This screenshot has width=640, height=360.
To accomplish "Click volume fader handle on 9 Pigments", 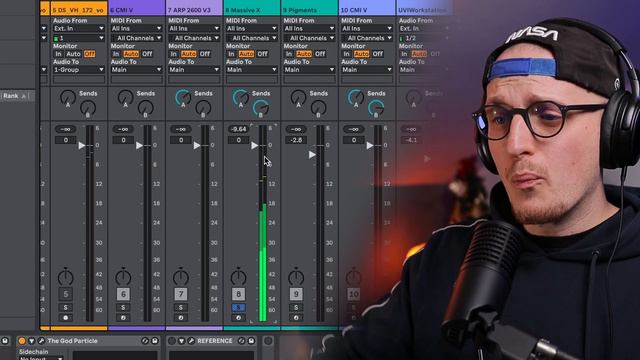I will tap(312, 155).
